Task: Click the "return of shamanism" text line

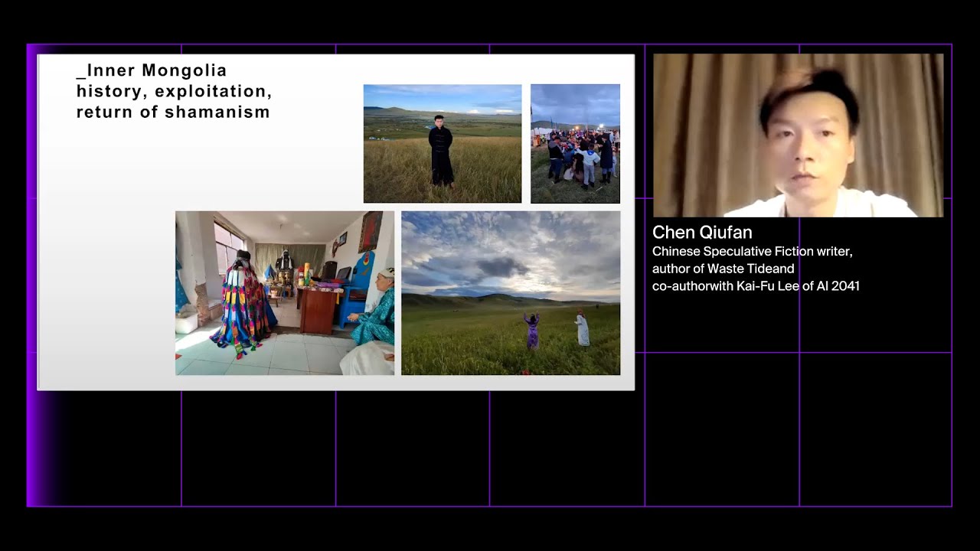Action: 173,112
